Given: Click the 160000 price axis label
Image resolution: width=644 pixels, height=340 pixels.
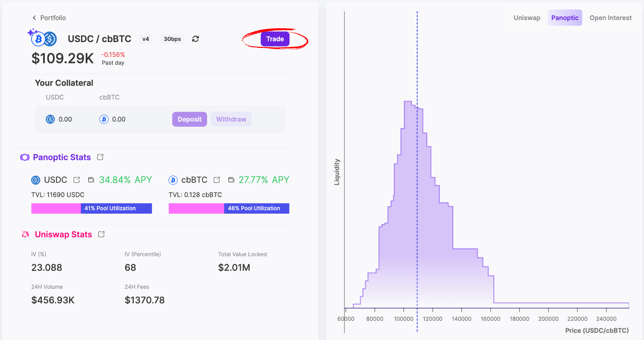Looking at the screenshot, I should click(x=490, y=319).
